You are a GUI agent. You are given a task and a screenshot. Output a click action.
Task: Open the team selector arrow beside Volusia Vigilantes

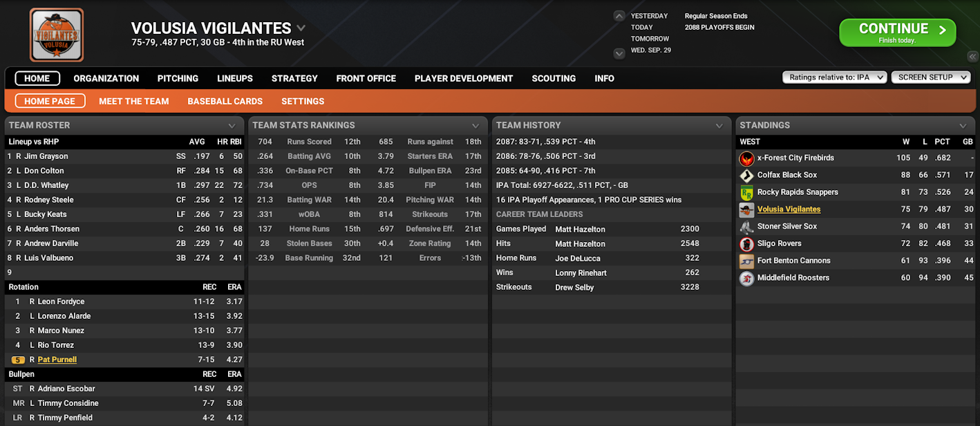point(301,28)
